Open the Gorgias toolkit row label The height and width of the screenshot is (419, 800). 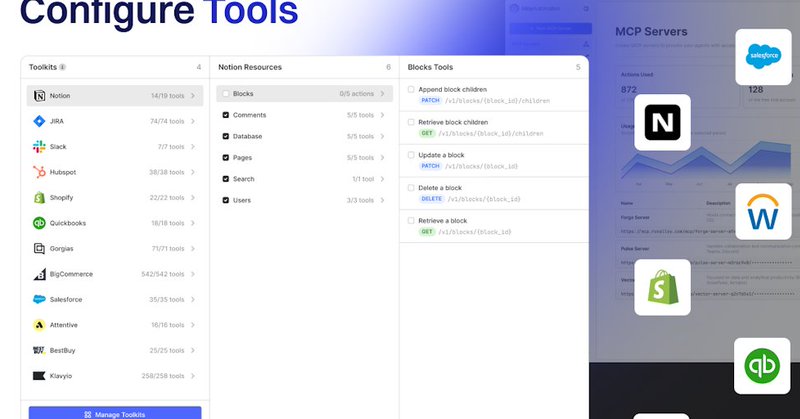point(62,249)
